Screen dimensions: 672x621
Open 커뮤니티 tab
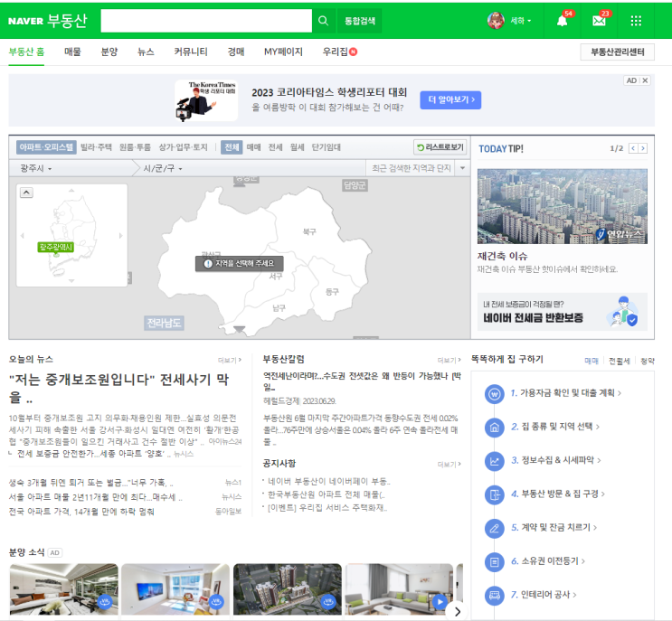191,52
